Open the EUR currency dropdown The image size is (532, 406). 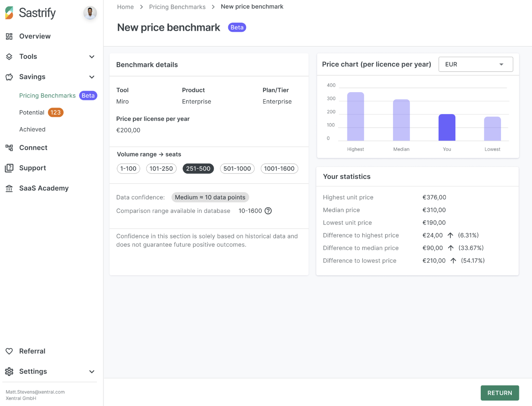pos(476,64)
